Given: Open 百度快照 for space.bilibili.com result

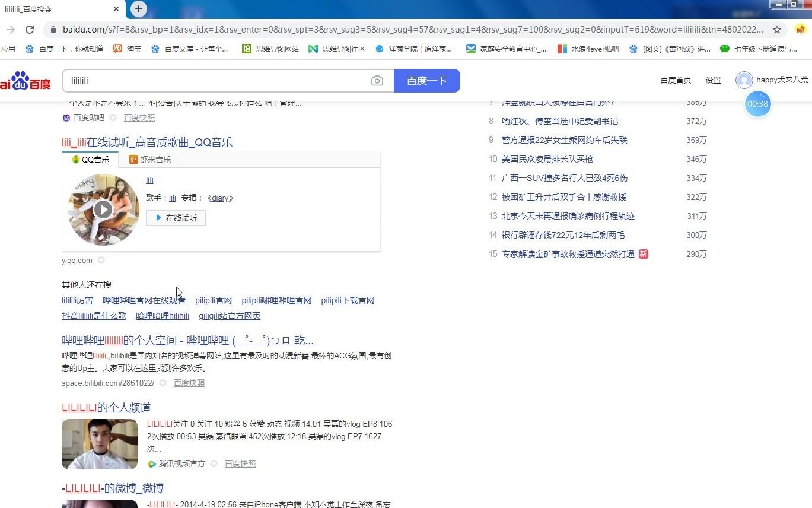Looking at the screenshot, I should (189, 383).
